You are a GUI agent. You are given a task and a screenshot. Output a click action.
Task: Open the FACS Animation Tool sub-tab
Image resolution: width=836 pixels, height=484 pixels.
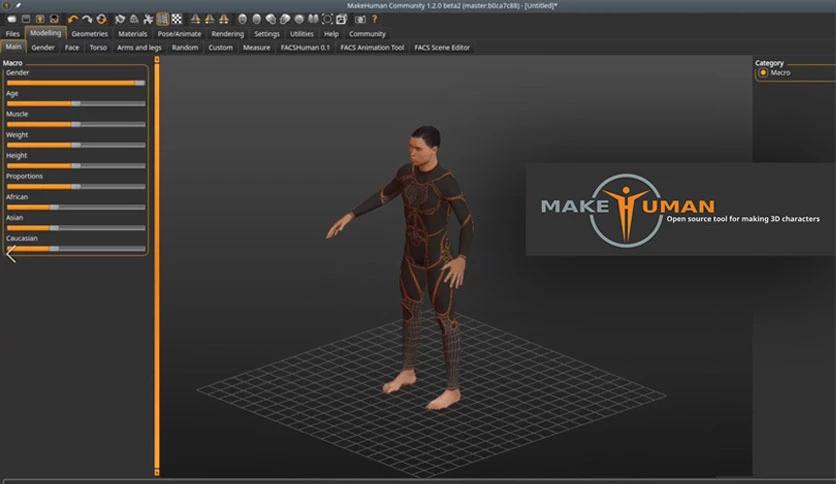(372, 47)
